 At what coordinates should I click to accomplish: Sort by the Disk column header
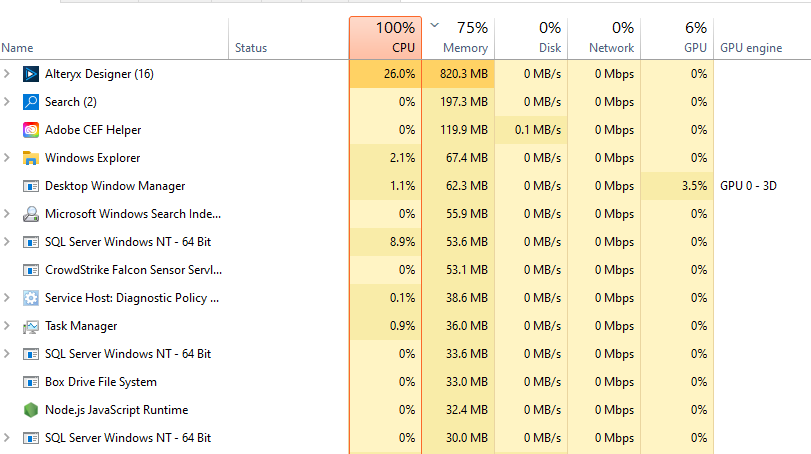(531, 38)
